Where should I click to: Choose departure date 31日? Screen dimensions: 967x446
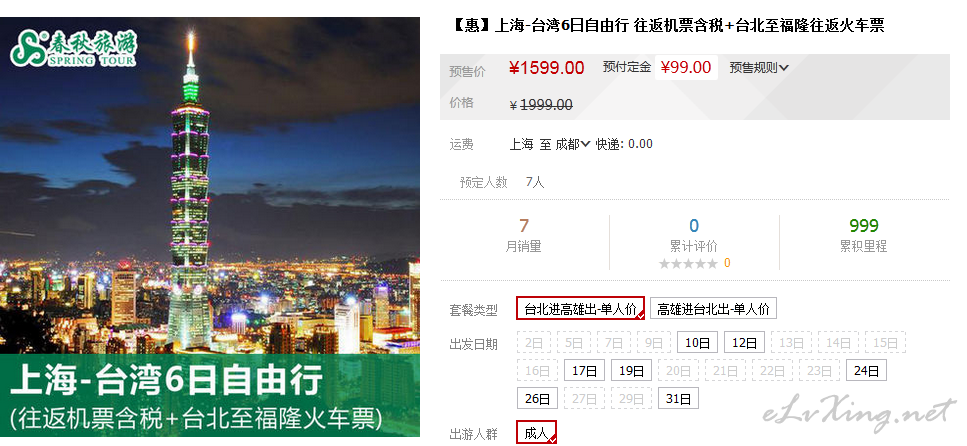point(678,398)
